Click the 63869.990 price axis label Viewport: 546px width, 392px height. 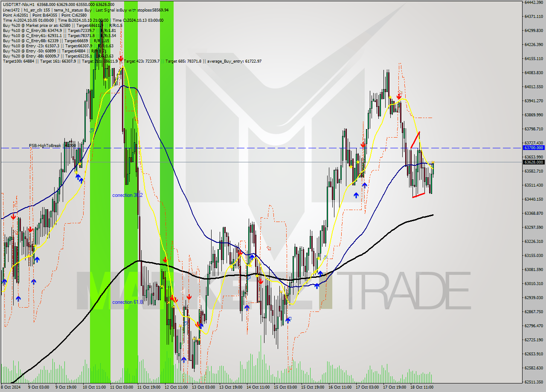[x=534, y=115]
